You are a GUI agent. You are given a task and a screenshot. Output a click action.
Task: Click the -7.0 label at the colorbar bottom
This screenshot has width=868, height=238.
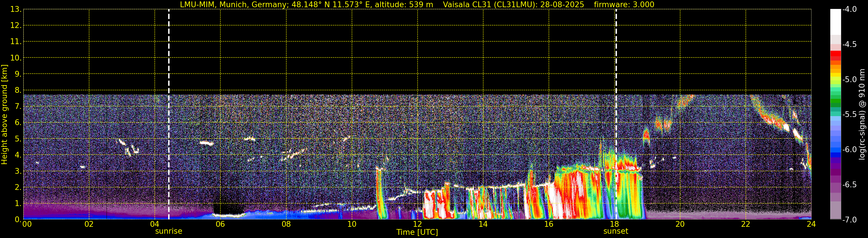(849, 220)
